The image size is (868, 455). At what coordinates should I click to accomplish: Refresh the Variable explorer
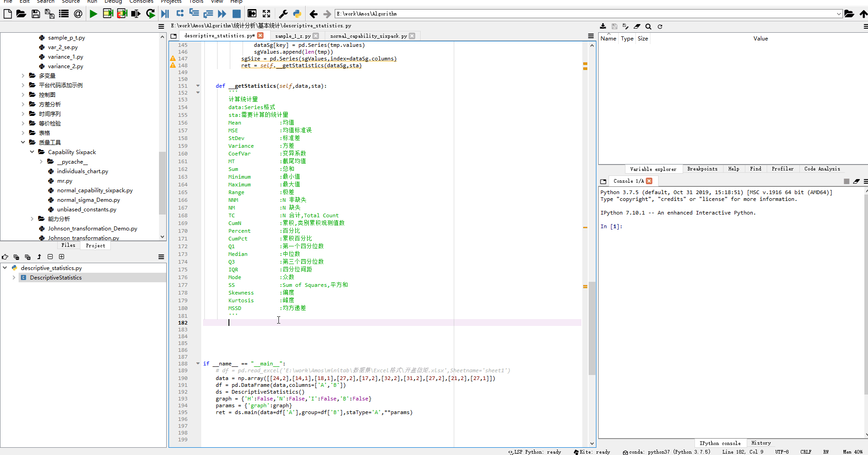660,26
